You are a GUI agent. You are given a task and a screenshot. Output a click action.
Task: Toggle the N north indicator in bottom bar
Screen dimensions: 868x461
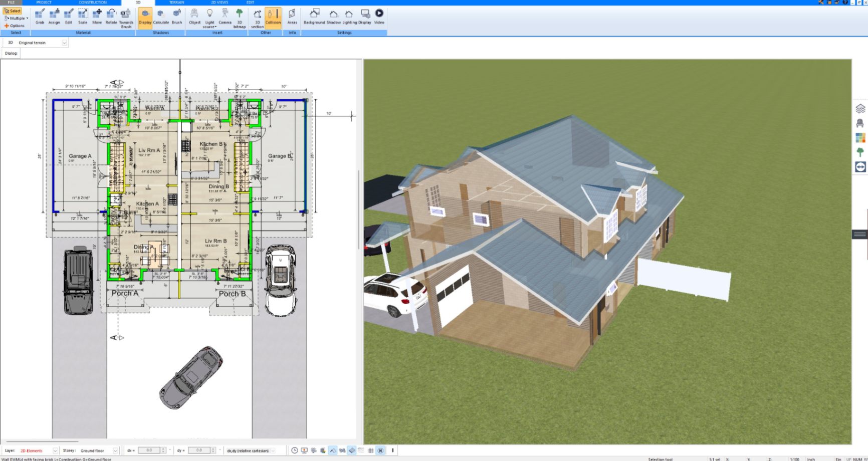(380, 450)
